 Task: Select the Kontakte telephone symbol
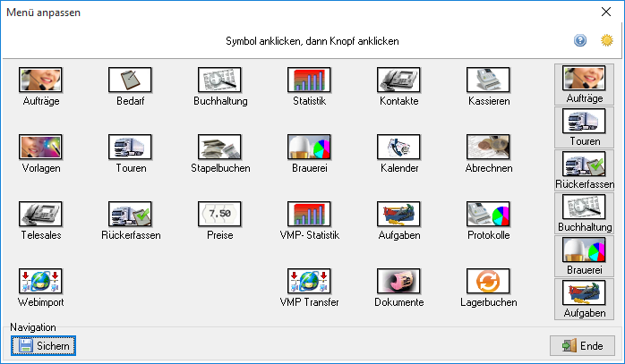[398, 80]
